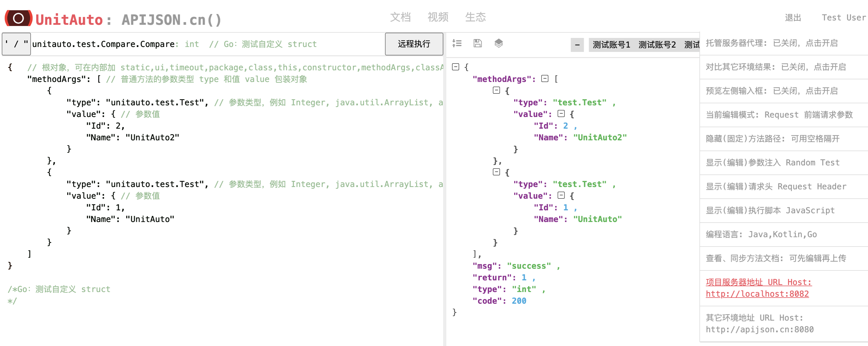Click 隐藏(固定)方法路径 option
Viewport: 868px width, 346px height.
point(784,139)
